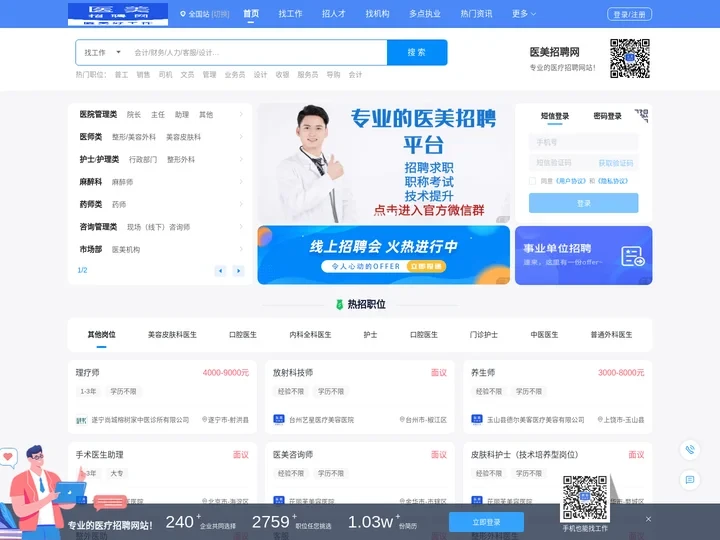Open 热门资讯 navigation item
Screen dimensions: 720x540
click(x=476, y=14)
